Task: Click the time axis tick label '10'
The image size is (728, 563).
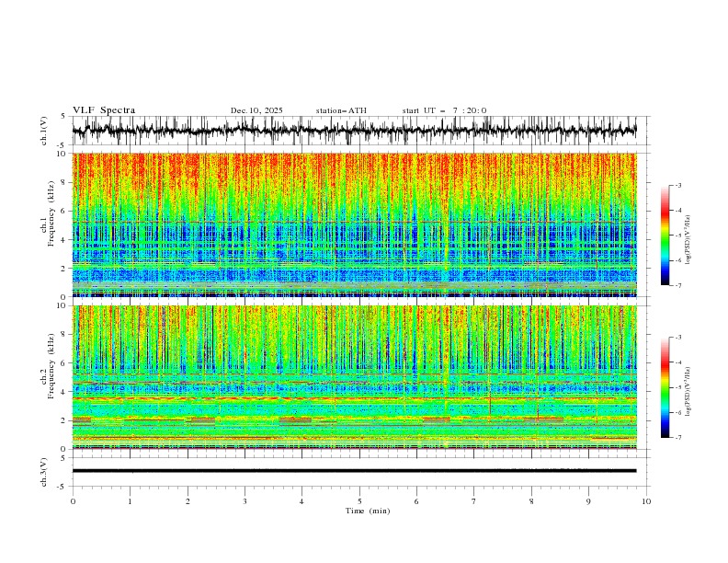Action: point(646,501)
